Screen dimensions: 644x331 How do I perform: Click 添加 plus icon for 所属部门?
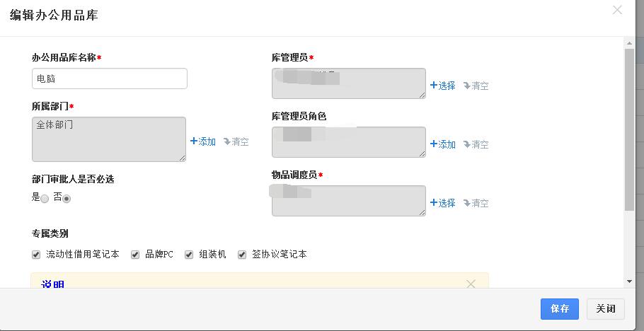point(194,141)
